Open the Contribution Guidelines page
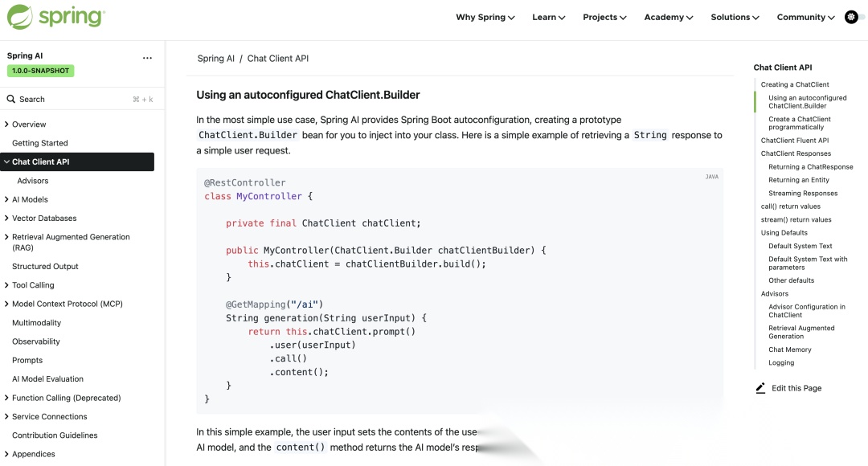Screen dimensions: 868x466 click(55, 435)
